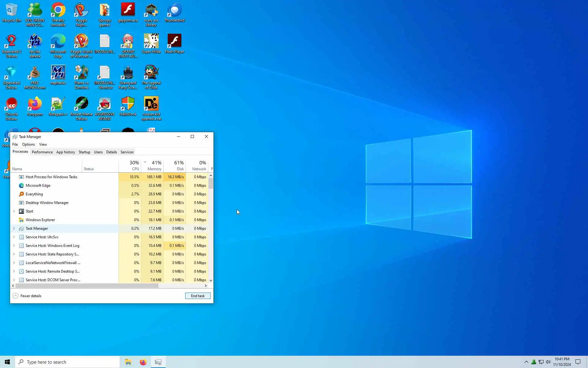Show hidden icons in system tray
Image resolution: width=588 pixels, height=368 pixels.
tap(526, 362)
